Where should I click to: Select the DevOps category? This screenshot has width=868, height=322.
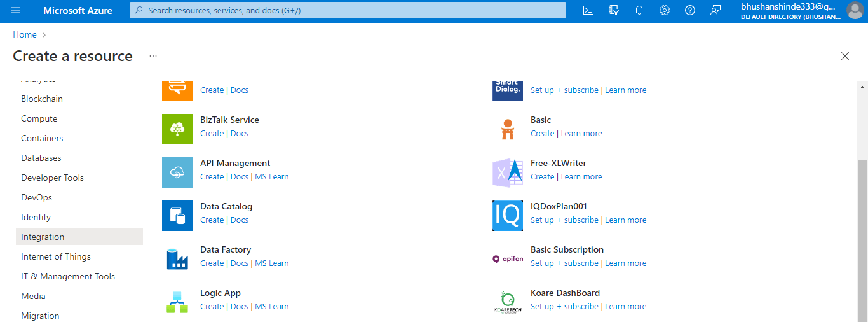36,197
